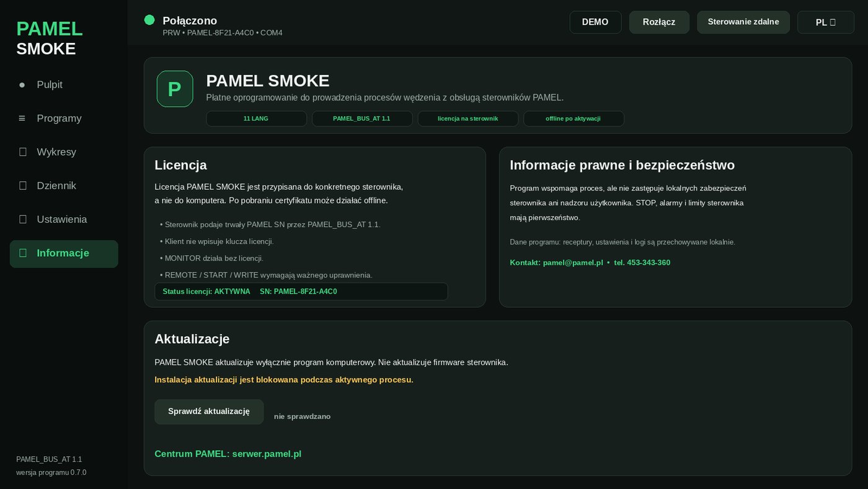This screenshot has width=868, height=489.
Task: Click the 'Licencja' card heading
Action: pyautogui.click(x=180, y=165)
